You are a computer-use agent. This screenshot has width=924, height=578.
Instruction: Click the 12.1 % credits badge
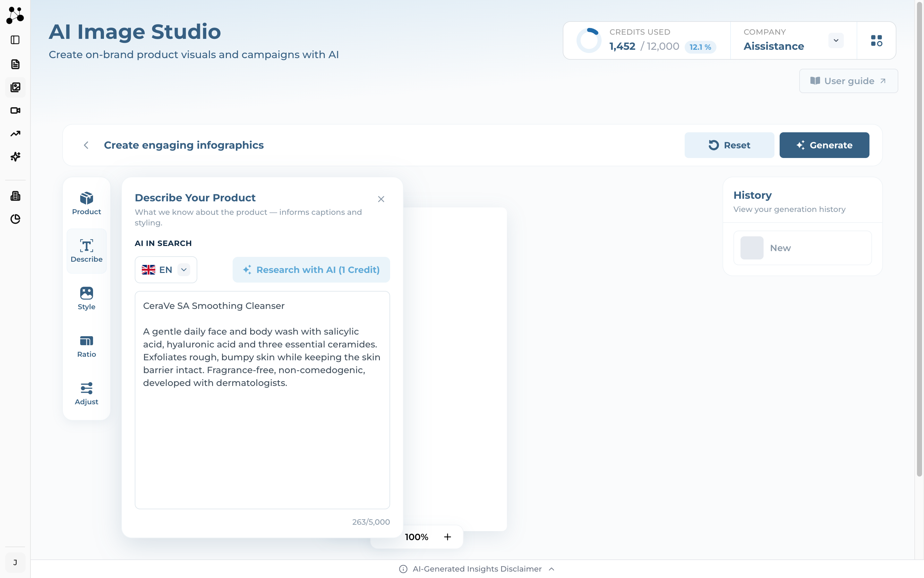[x=700, y=47]
